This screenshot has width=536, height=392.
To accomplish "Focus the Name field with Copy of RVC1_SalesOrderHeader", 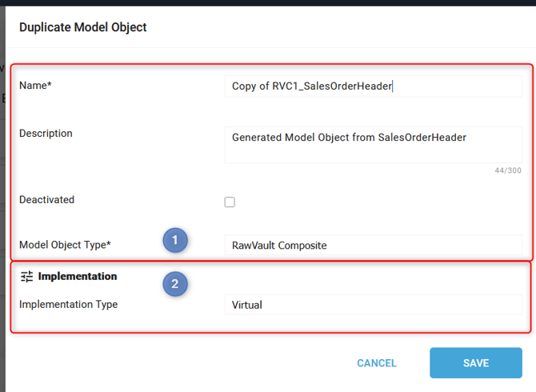I will tap(373, 86).
